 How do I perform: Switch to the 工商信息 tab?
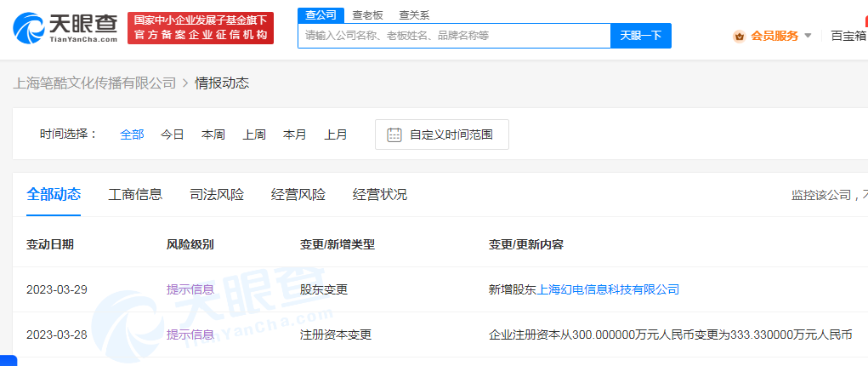pyautogui.click(x=135, y=195)
